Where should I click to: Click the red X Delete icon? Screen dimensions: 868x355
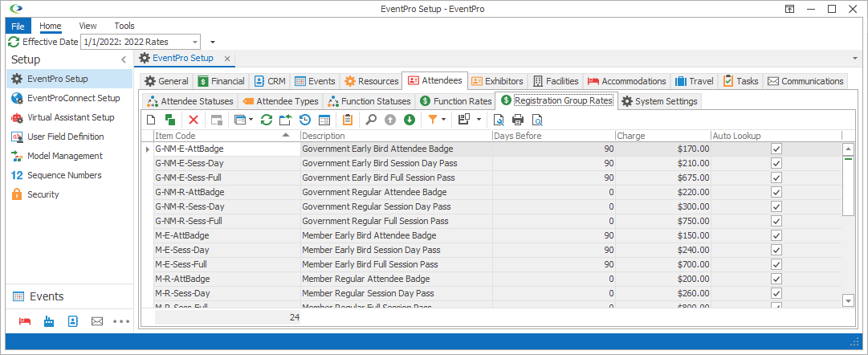click(194, 119)
